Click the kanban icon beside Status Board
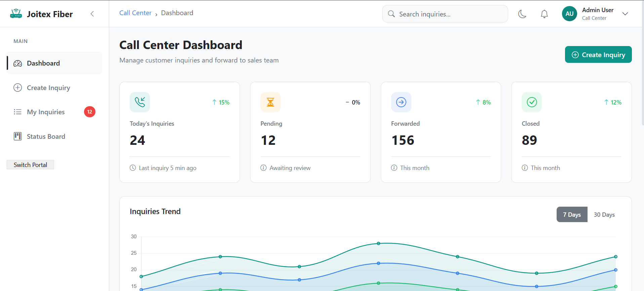Screen dimensions: 644x291 click(17, 136)
